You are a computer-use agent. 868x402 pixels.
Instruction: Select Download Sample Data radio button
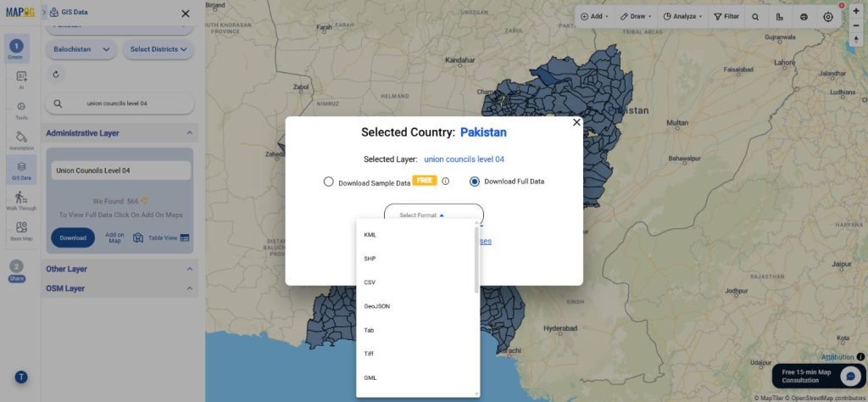click(329, 181)
